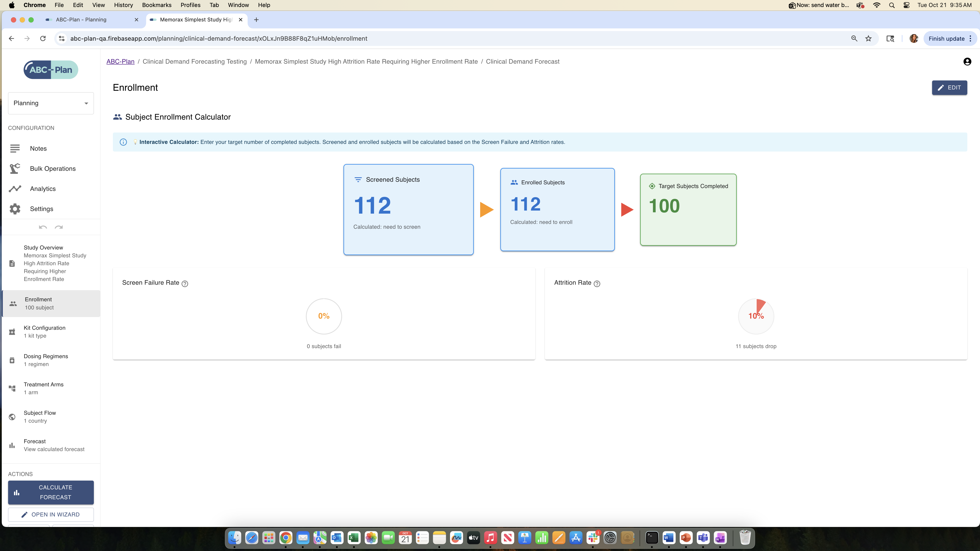Image resolution: width=980 pixels, height=551 pixels.
Task: Open the Screen Failure Rate help icon
Action: [x=185, y=284]
